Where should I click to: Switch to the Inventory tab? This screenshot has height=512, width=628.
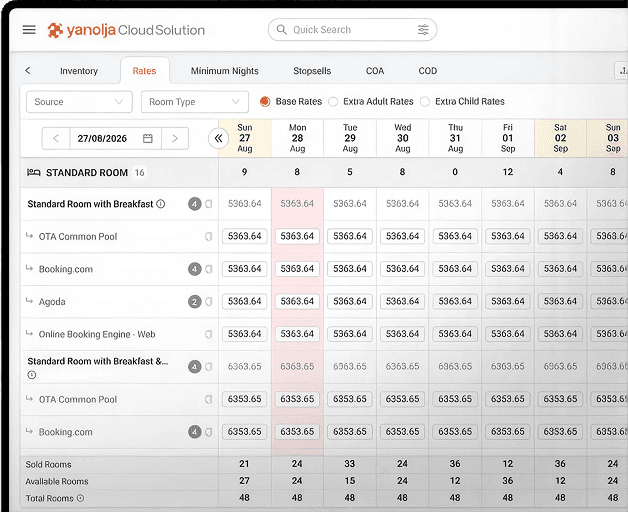pos(79,71)
